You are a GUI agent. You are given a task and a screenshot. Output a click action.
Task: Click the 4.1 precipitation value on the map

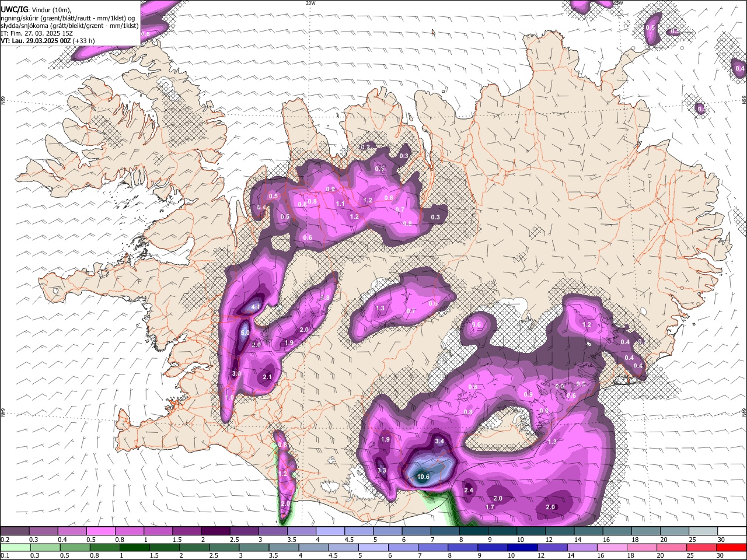pyautogui.click(x=256, y=307)
